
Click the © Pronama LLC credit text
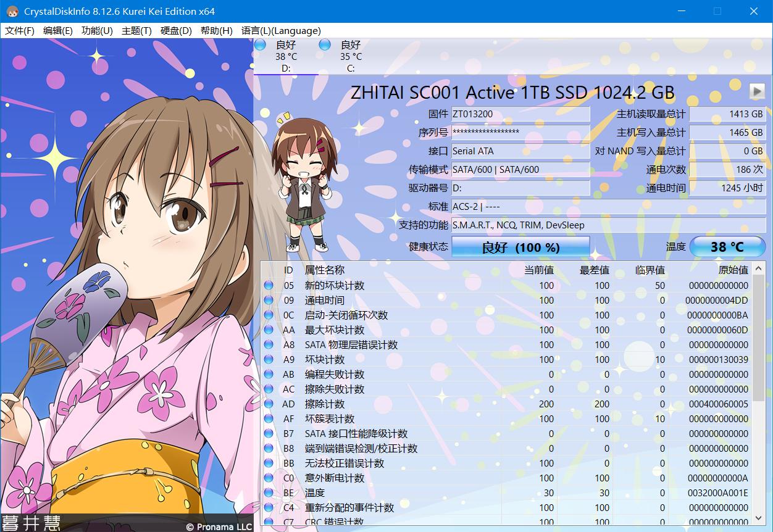(219, 526)
